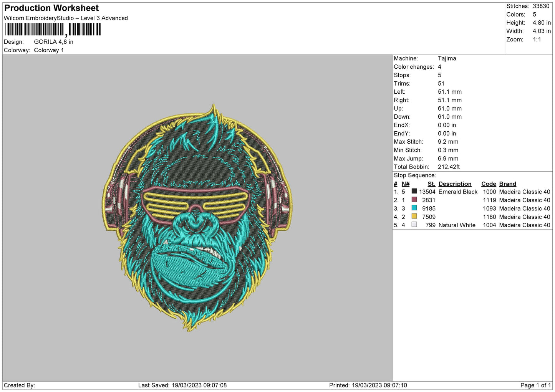Click stitch count '9185' in row 3

point(429,209)
